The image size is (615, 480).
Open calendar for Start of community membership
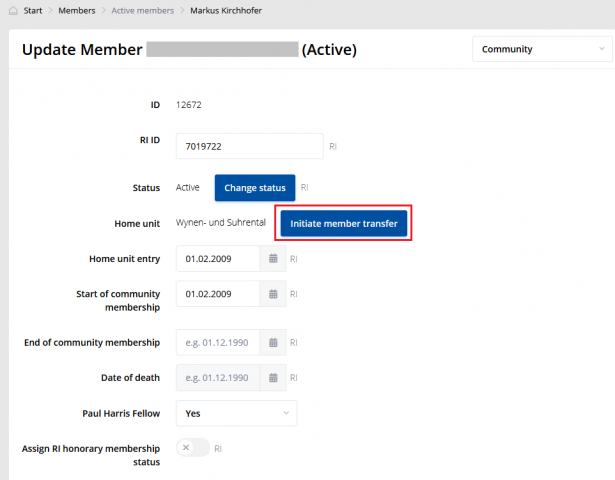[273, 294]
